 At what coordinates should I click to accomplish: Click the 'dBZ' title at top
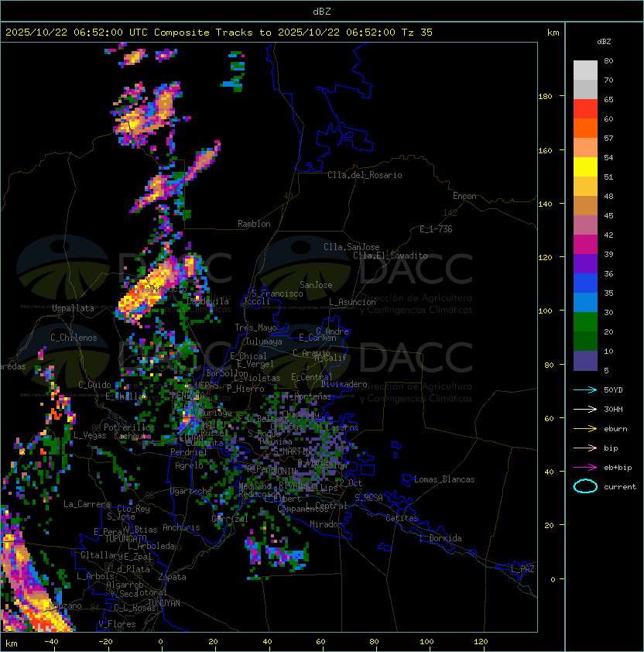coord(322,11)
